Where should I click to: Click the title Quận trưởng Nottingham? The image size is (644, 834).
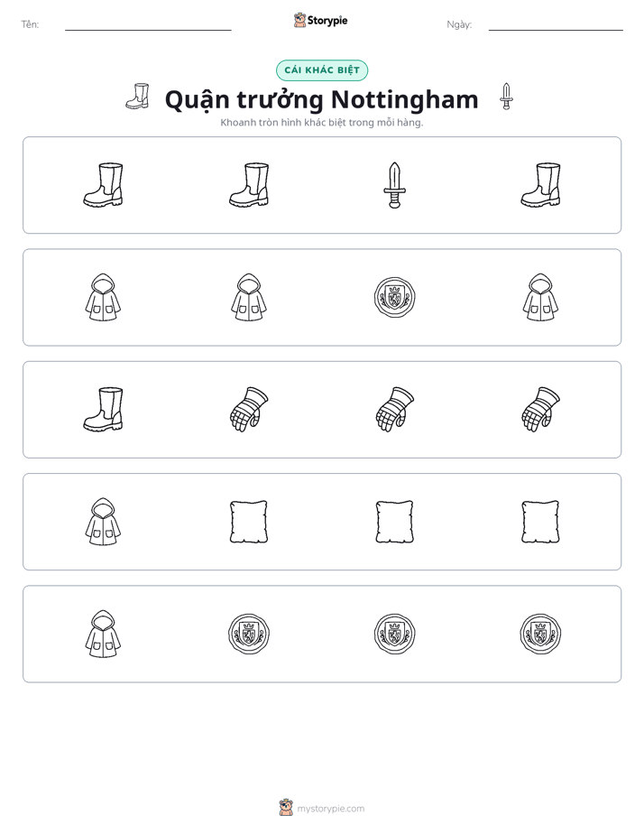click(x=322, y=99)
